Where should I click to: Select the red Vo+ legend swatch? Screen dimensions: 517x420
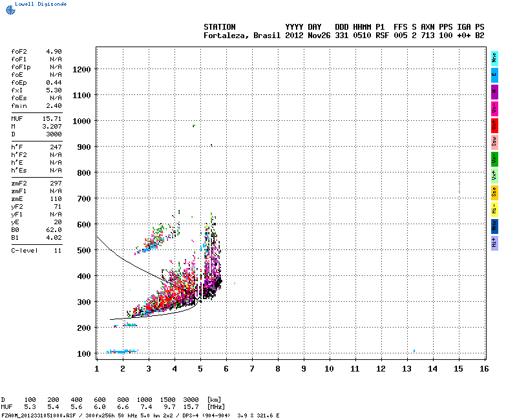coord(494,125)
